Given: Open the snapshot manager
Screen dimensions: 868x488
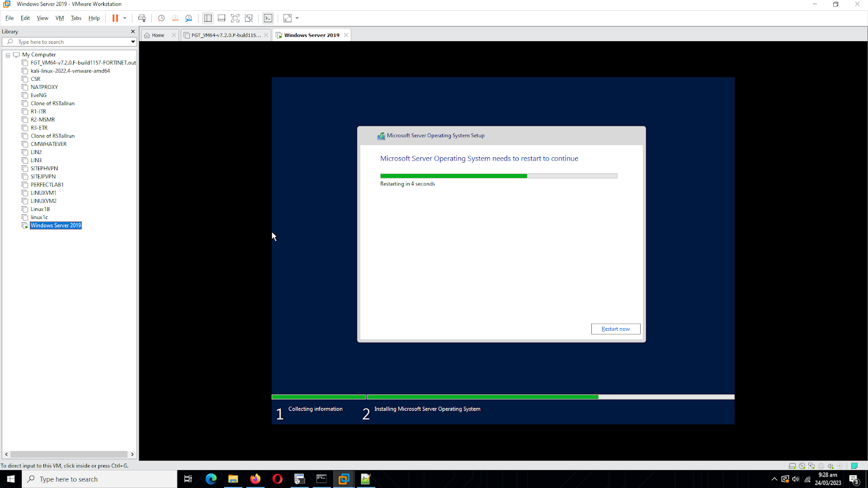Looking at the screenshot, I should click(x=189, y=18).
